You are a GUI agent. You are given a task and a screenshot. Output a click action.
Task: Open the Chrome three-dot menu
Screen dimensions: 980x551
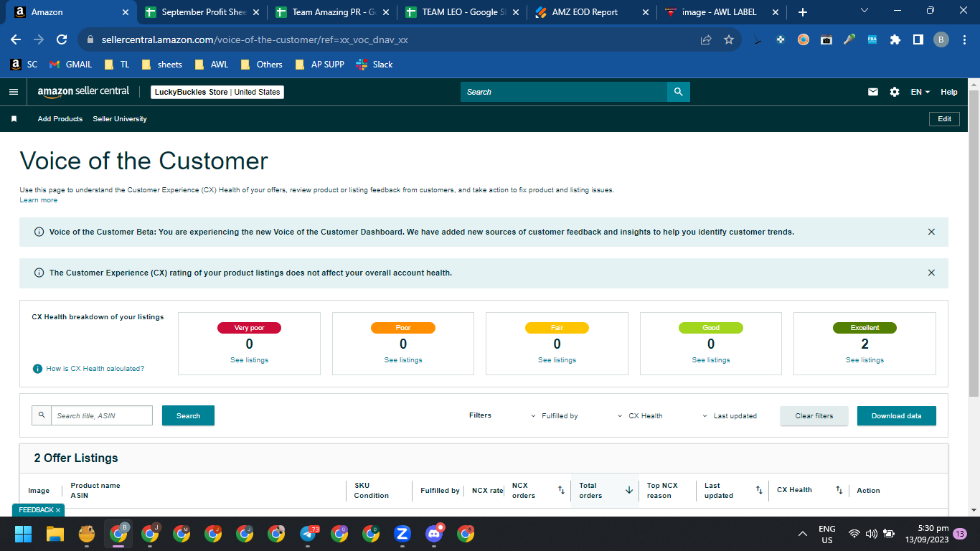coord(964,39)
